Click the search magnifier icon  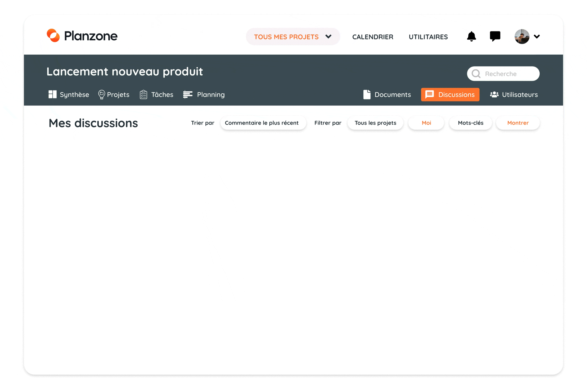click(476, 74)
